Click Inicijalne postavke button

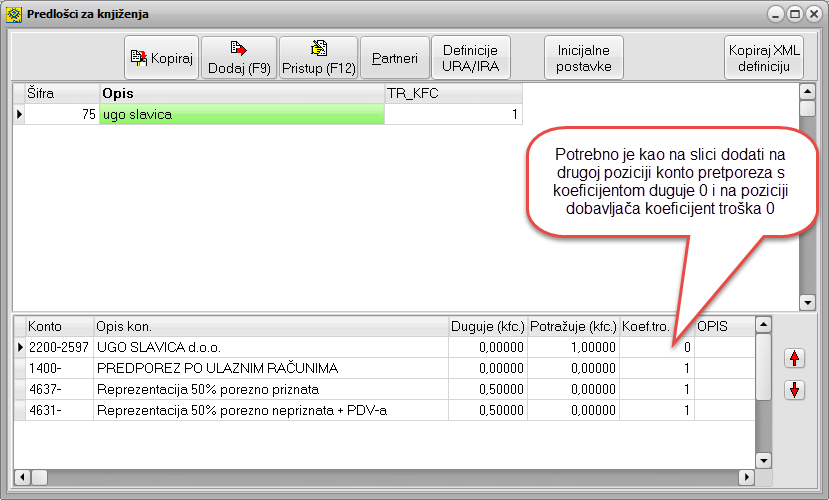pos(584,59)
